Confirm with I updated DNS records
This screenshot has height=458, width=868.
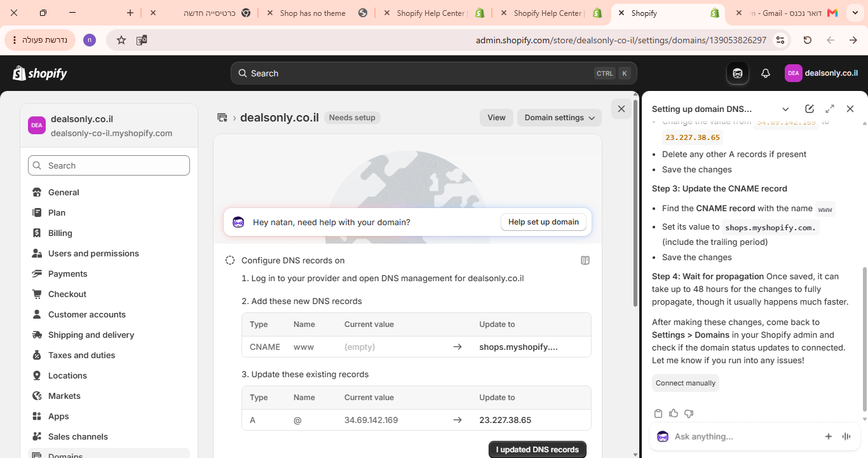538,449
